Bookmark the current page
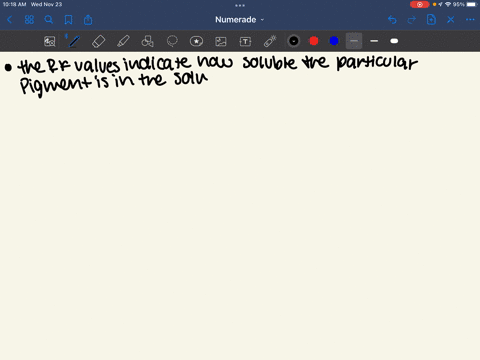480x360 pixels. pyautogui.click(x=68, y=20)
